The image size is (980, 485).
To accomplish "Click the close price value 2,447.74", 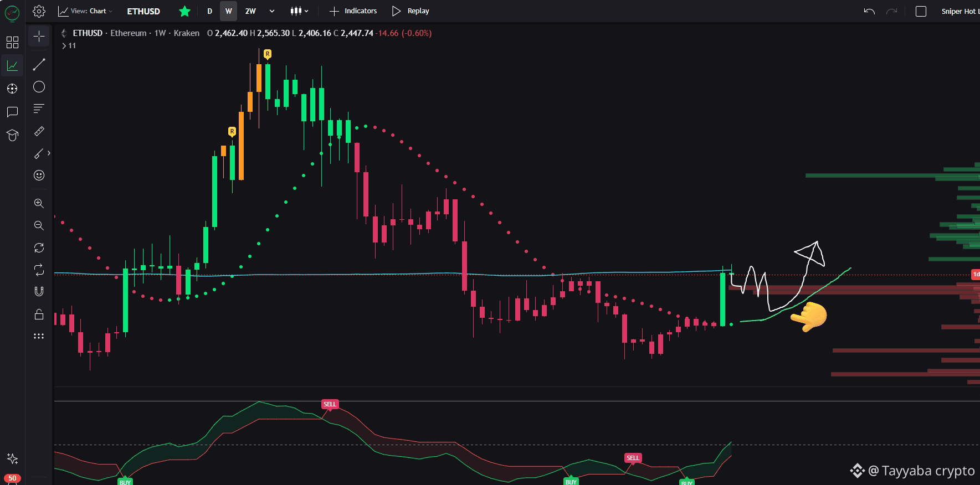I will point(357,33).
